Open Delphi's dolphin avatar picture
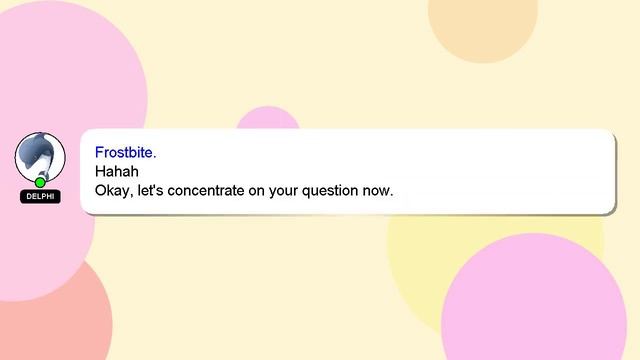The image size is (640, 360). point(40,157)
